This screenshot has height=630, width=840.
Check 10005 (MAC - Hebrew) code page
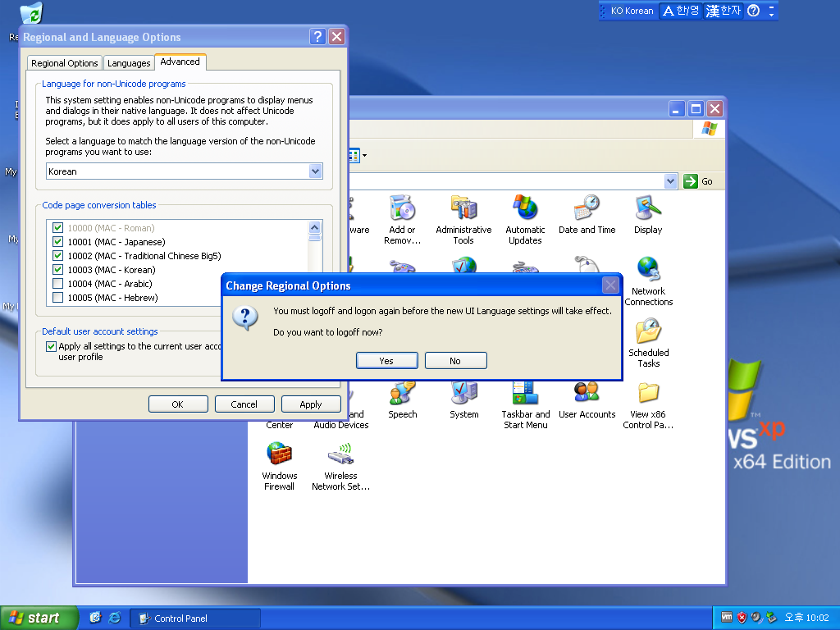58,297
